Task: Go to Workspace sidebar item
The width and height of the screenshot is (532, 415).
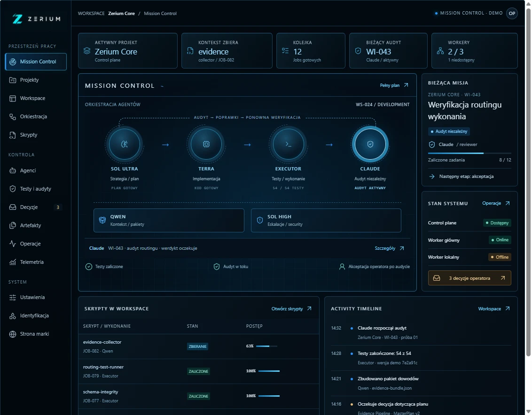Action: 36,98
